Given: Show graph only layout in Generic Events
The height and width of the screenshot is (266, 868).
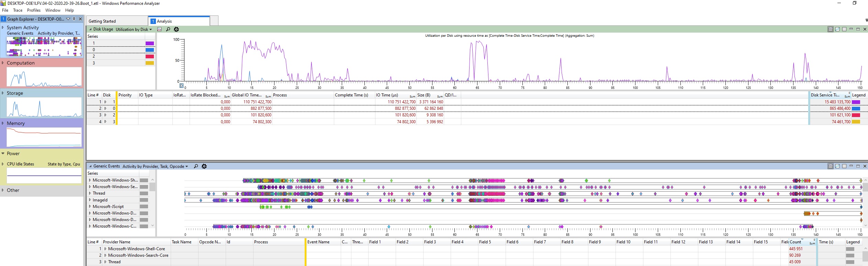Looking at the screenshot, I should click(x=837, y=166).
